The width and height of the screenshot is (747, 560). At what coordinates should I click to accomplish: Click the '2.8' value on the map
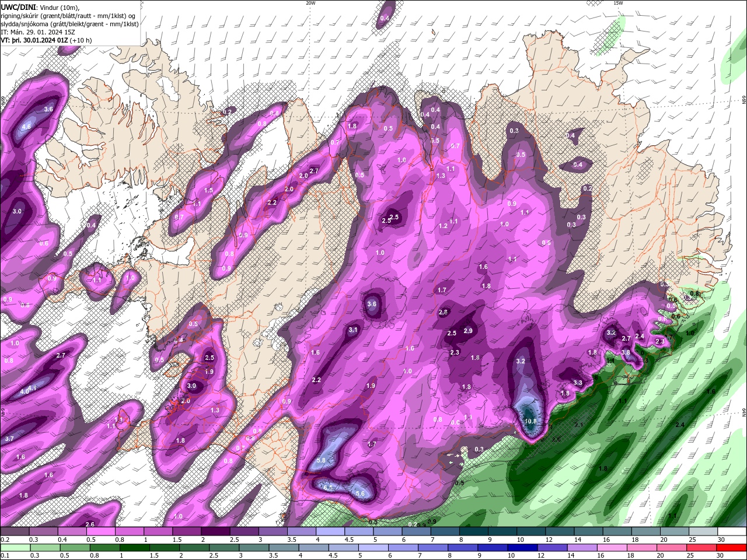pos(443,312)
